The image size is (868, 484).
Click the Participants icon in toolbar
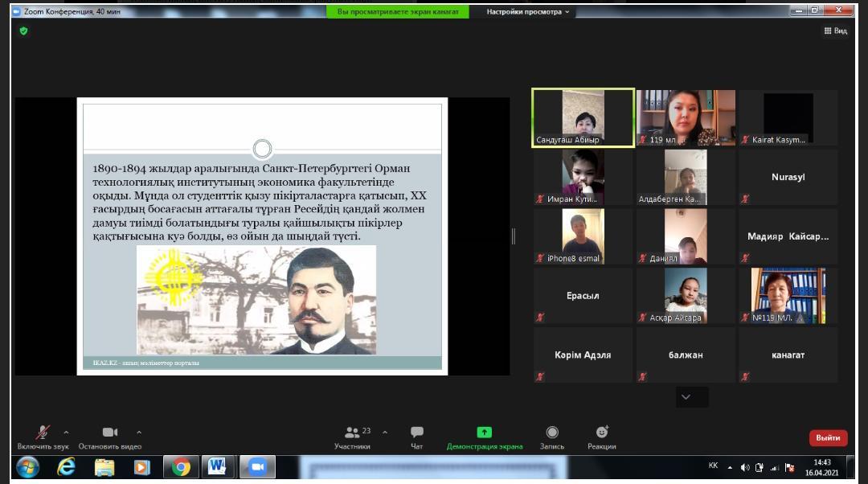[352, 433]
